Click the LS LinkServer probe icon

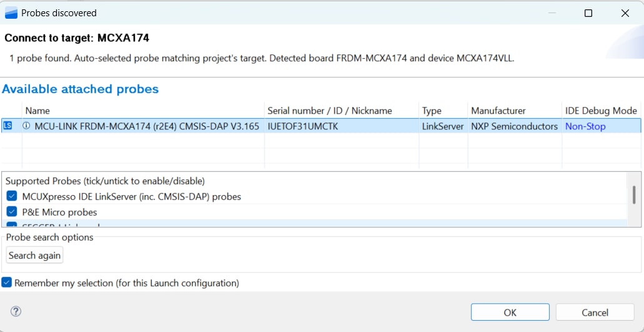coord(7,126)
